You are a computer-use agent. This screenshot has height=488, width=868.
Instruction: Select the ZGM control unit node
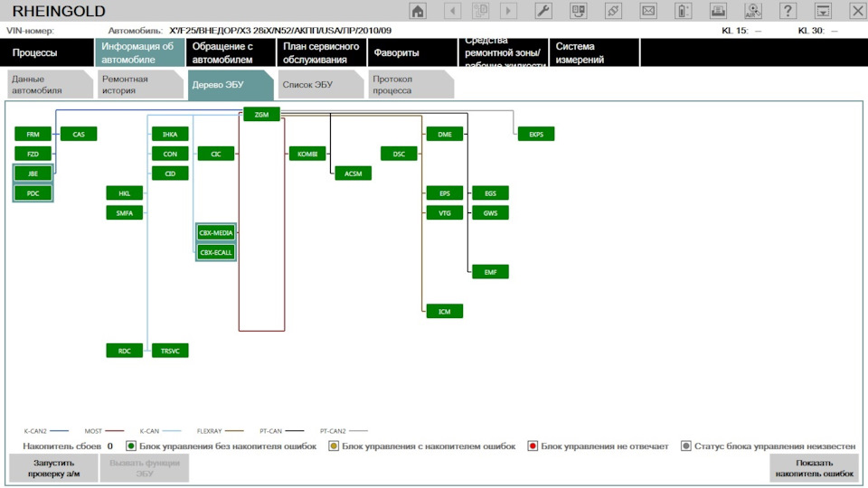tap(262, 115)
